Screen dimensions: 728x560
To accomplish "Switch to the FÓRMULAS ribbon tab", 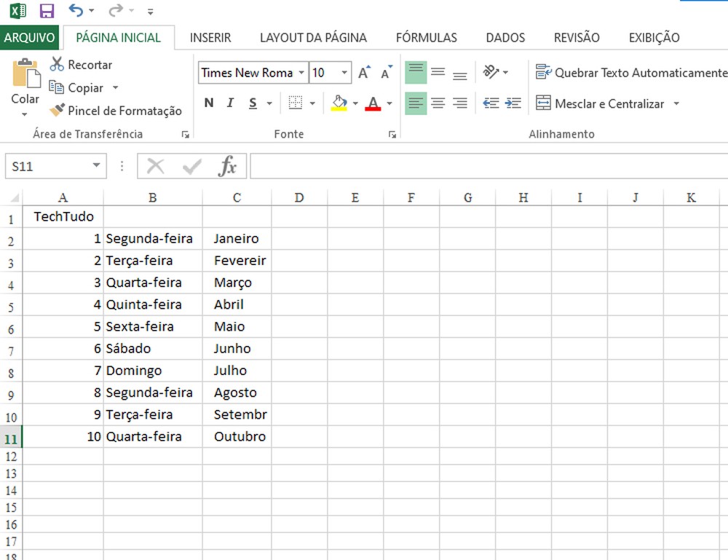I will 427,37.
